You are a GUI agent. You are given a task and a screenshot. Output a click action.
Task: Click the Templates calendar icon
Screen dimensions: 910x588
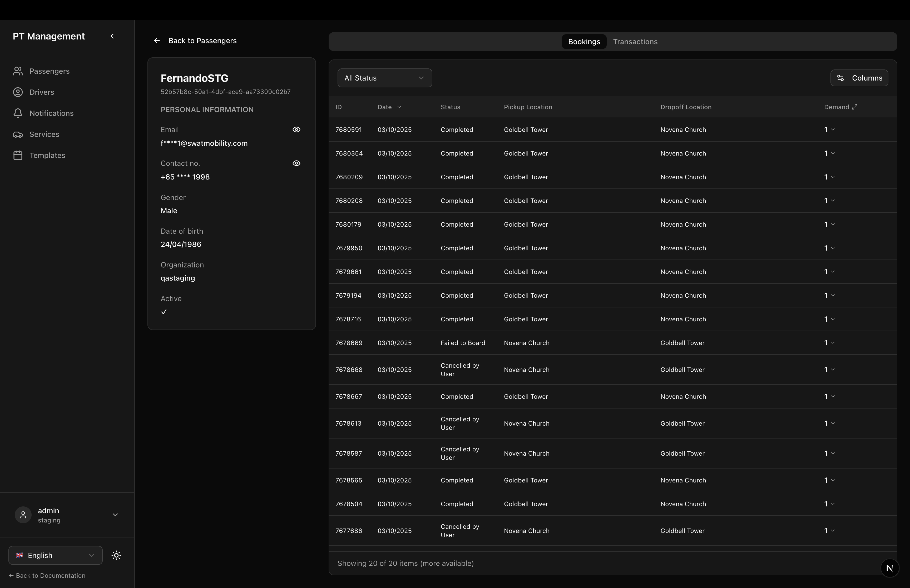(x=18, y=155)
